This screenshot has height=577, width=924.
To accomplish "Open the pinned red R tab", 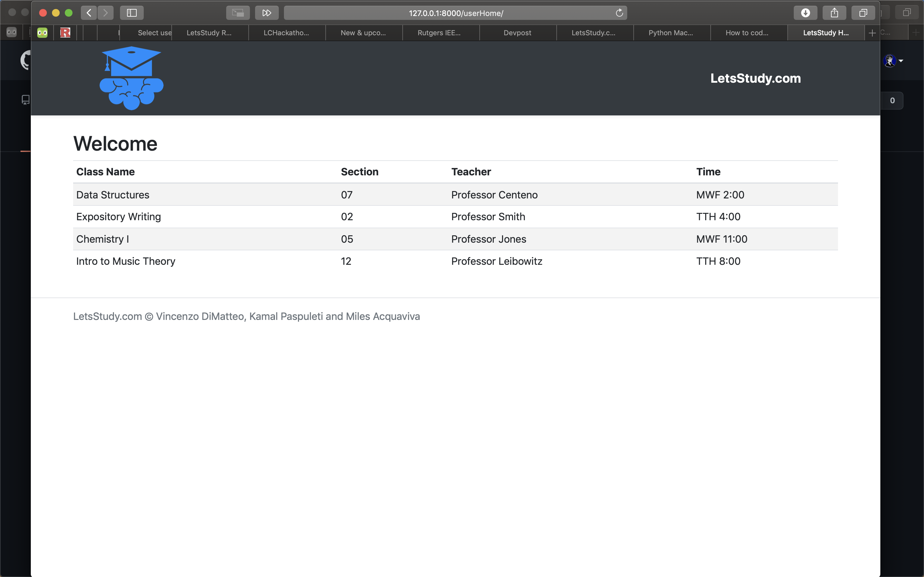I will (65, 33).
